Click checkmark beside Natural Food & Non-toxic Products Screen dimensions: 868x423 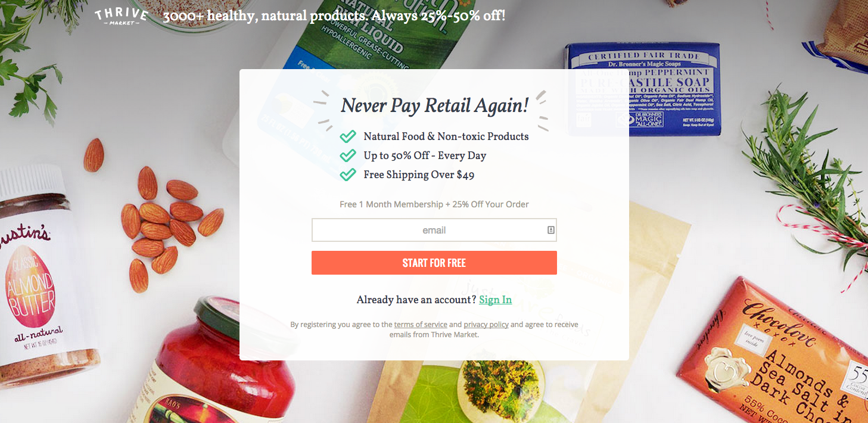(348, 136)
